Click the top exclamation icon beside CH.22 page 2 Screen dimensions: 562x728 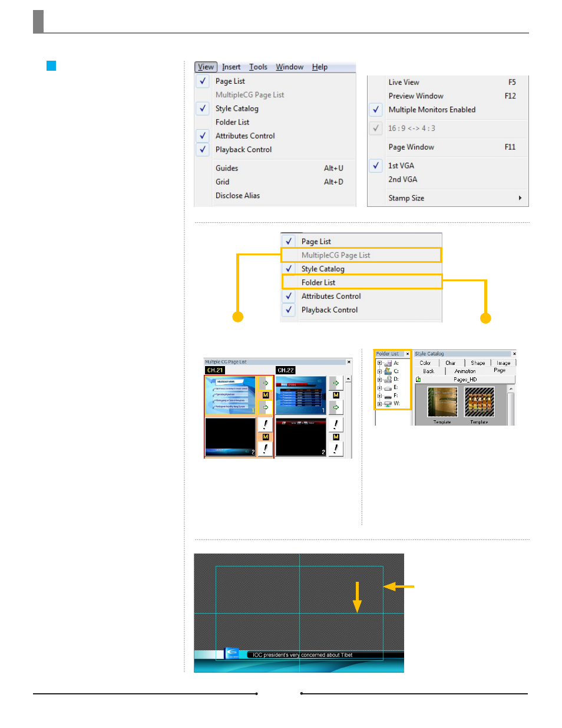[x=336, y=424]
